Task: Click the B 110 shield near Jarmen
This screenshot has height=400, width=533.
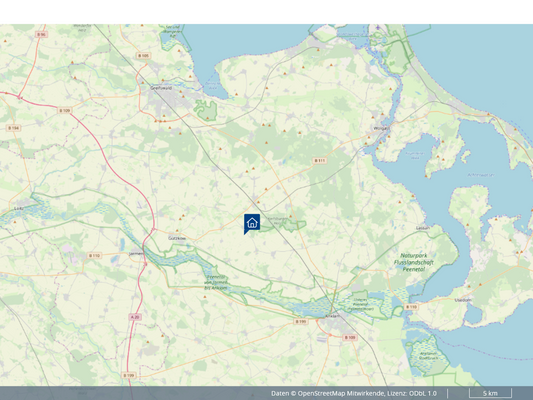Action: point(94,255)
